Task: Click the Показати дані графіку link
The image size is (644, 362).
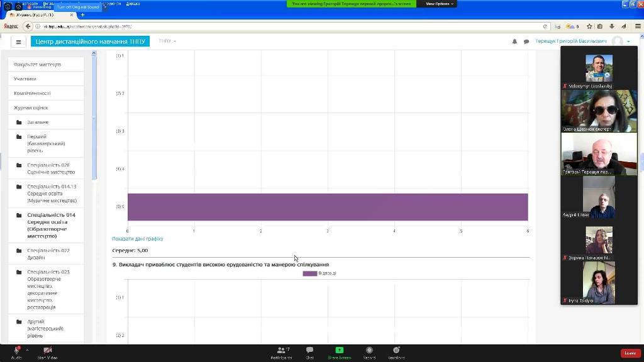Action: (x=137, y=239)
